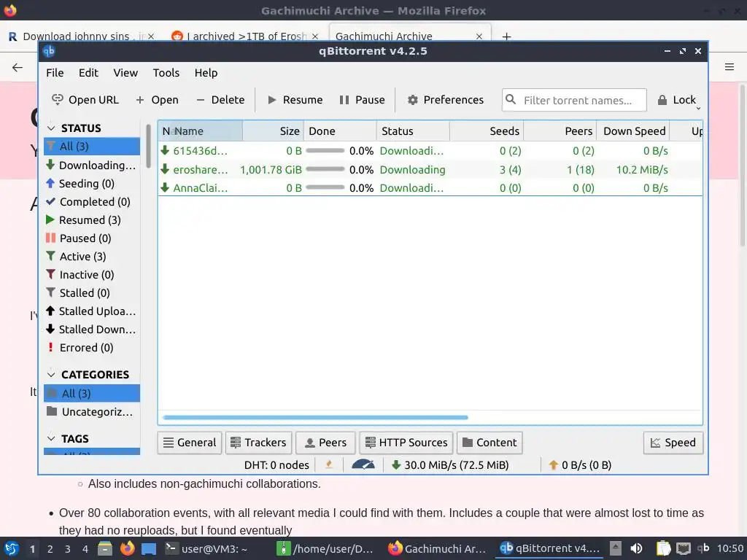Select the Uncategorized category
The width and height of the screenshot is (747, 560).
click(x=92, y=412)
